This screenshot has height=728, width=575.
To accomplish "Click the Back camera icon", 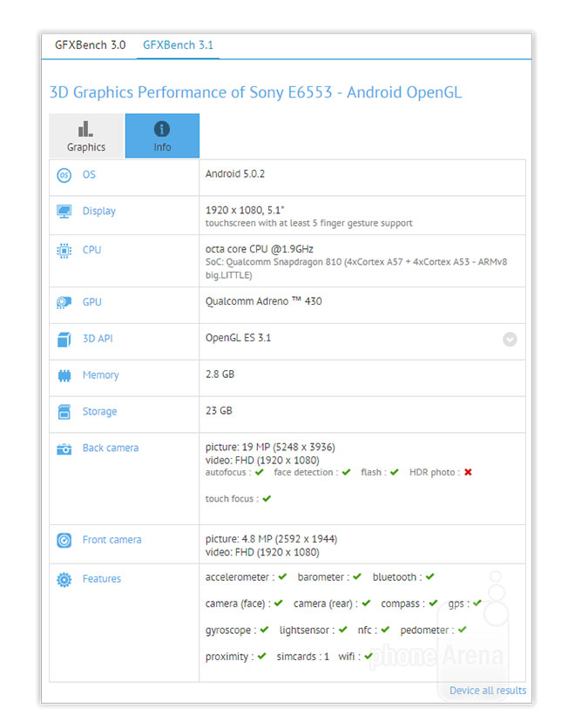I will (x=64, y=449).
